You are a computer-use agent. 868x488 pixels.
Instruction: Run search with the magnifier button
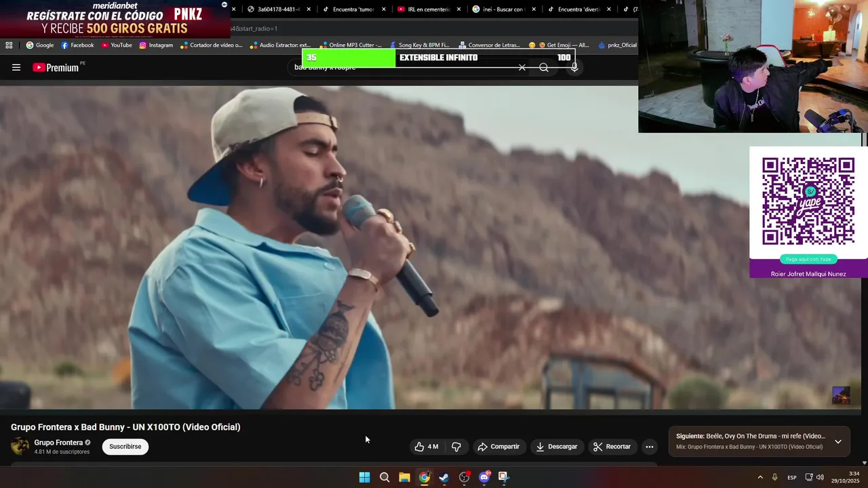(x=544, y=68)
